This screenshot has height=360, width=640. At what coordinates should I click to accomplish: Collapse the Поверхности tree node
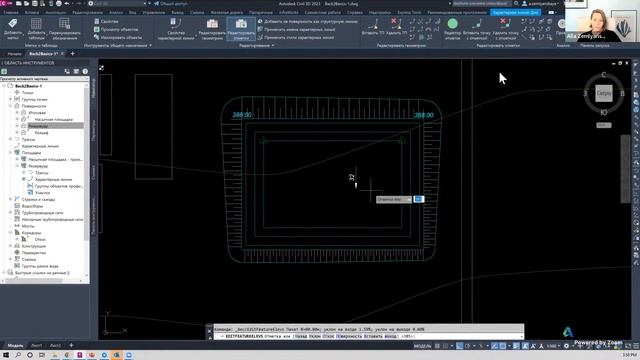coord(11,106)
